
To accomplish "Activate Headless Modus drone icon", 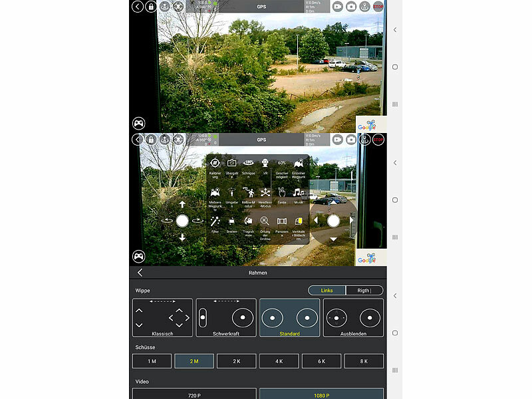I will [265, 192].
